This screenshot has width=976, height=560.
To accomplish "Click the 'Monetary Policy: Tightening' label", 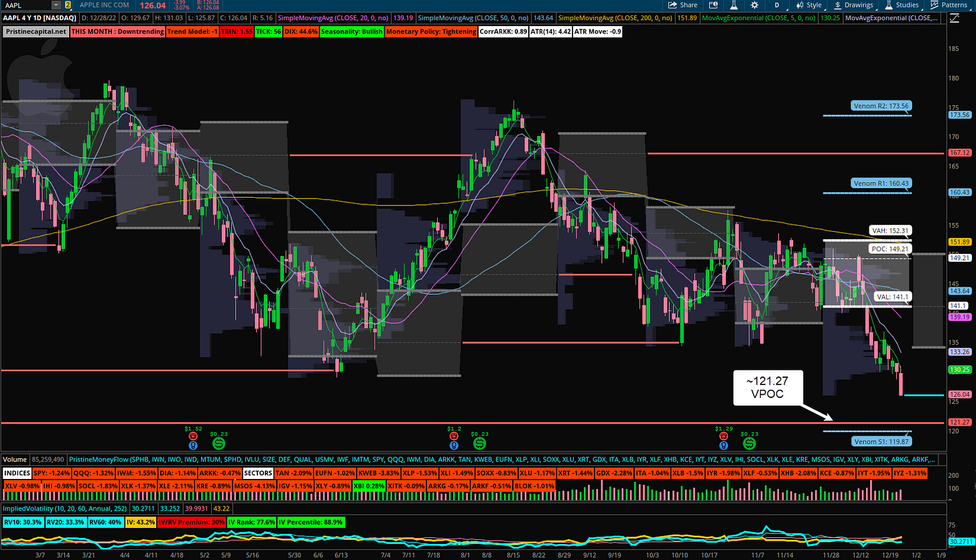I will [432, 31].
